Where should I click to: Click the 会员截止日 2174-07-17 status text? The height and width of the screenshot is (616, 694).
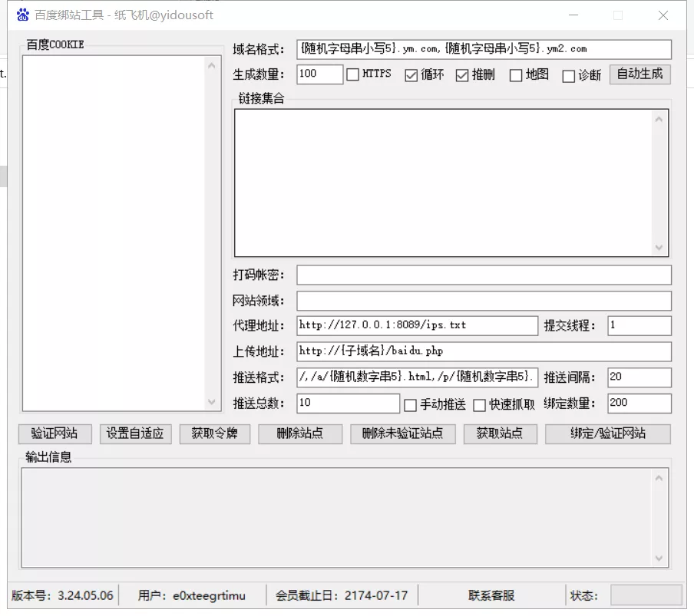click(342, 595)
